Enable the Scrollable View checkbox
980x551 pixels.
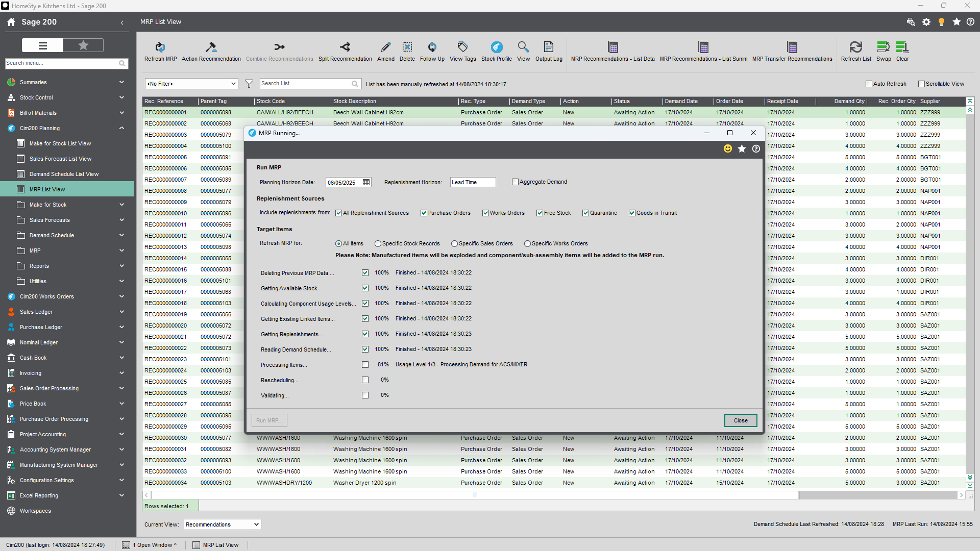[x=921, y=84]
